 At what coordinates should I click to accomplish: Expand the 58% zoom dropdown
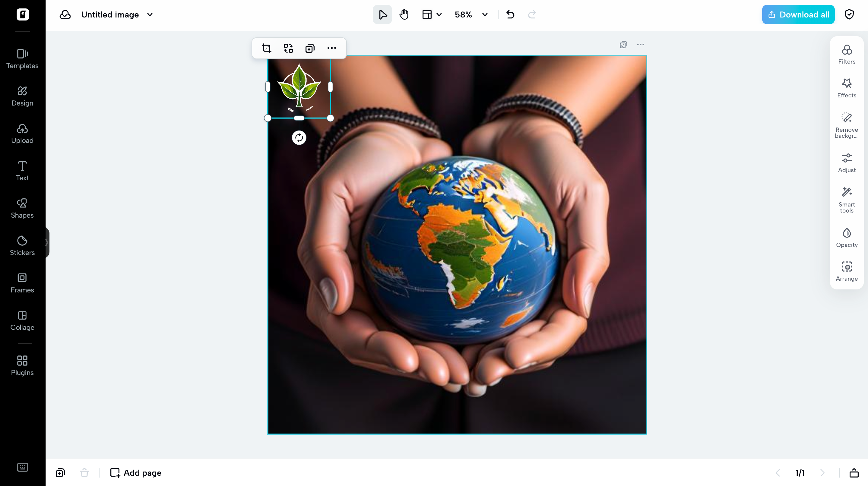pos(485,14)
